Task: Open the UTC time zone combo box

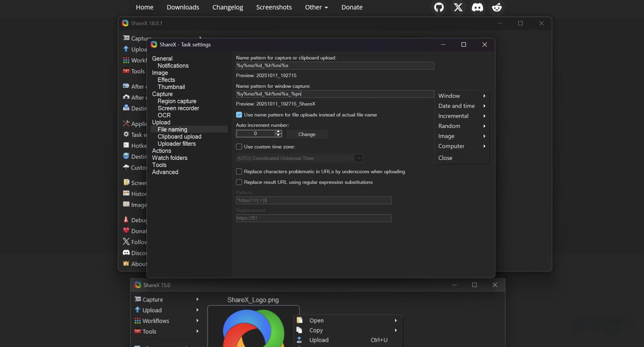Action: pyautogui.click(x=299, y=158)
